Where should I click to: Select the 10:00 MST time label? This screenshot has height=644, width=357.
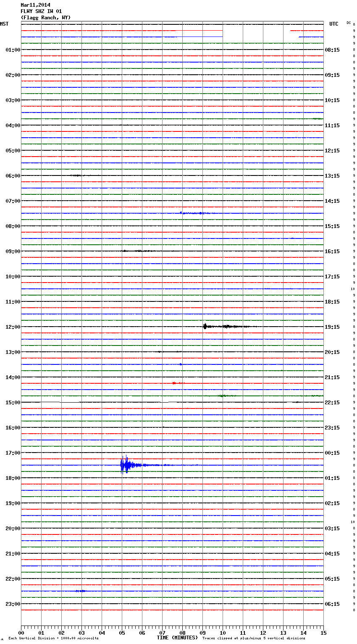point(13,277)
